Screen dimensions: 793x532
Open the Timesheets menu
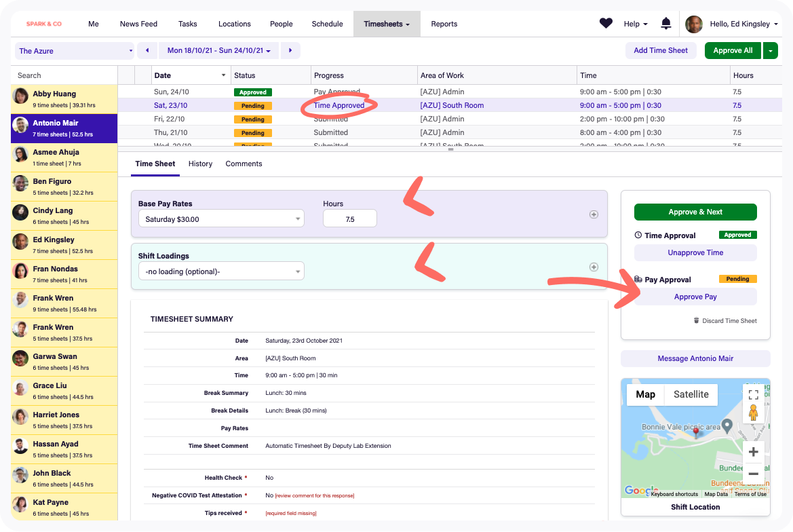tap(387, 24)
